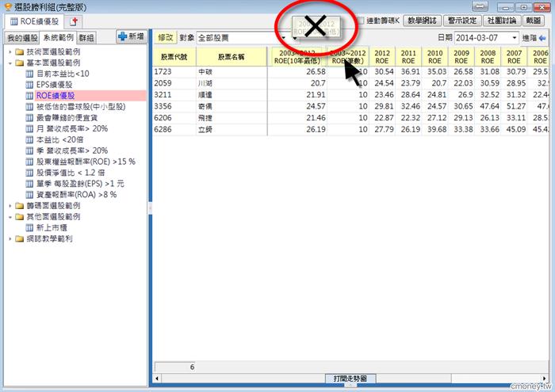555x392 pixels.
Task: Select 季 營收成長率> 20% tree item
Action: click(x=72, y=150)
